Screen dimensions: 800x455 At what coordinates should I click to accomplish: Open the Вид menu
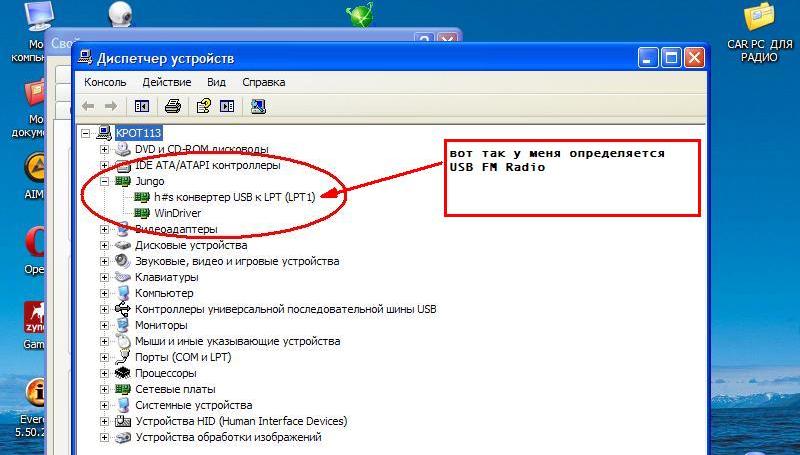click(x=216, y=82)
